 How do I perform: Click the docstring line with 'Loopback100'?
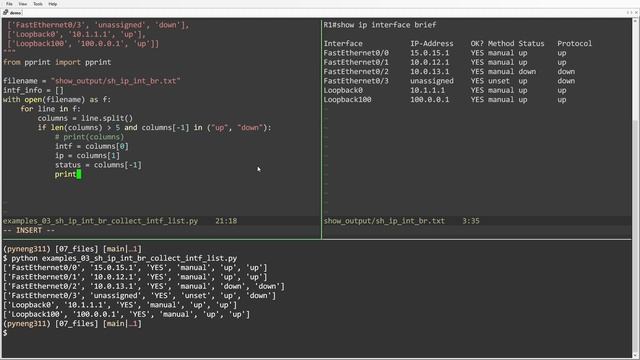83,44
